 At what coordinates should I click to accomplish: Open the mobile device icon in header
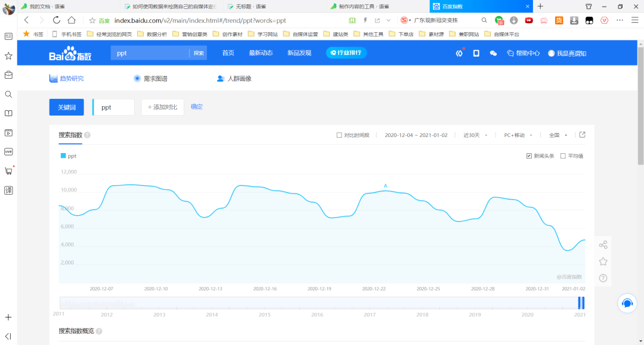476,54
